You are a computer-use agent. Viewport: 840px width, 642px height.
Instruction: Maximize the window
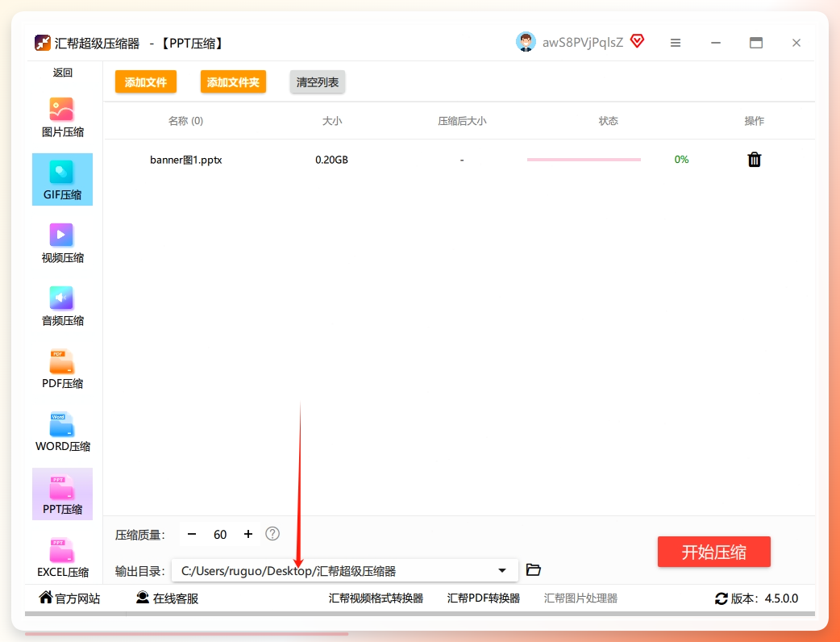756,43
